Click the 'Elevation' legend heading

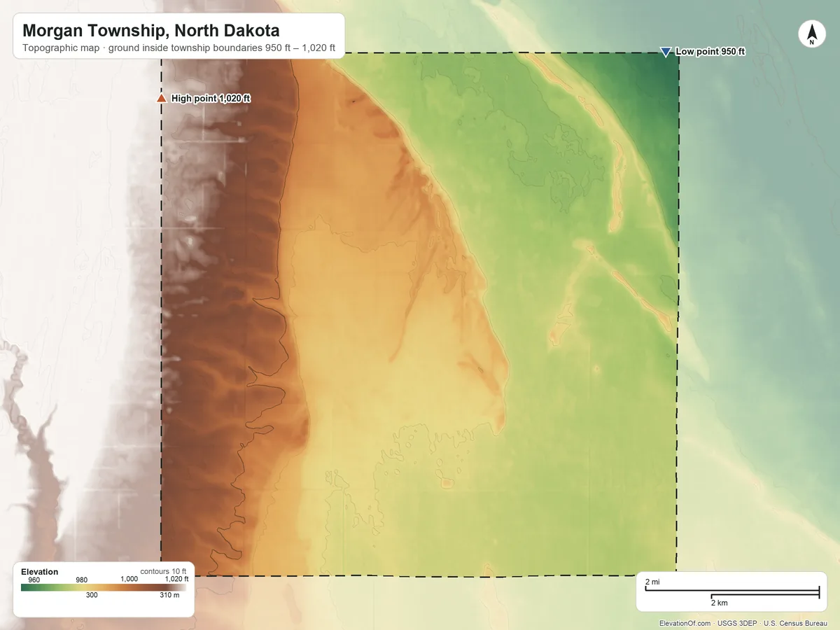[x=40, y=572]
